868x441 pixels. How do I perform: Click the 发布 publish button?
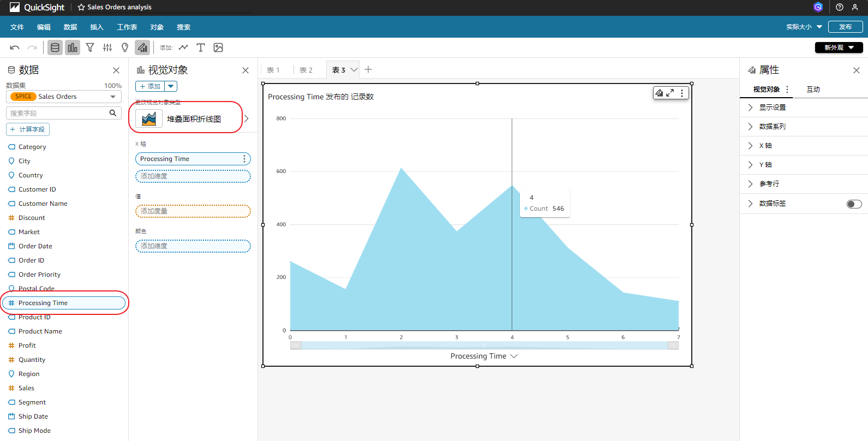pos(845,27)
